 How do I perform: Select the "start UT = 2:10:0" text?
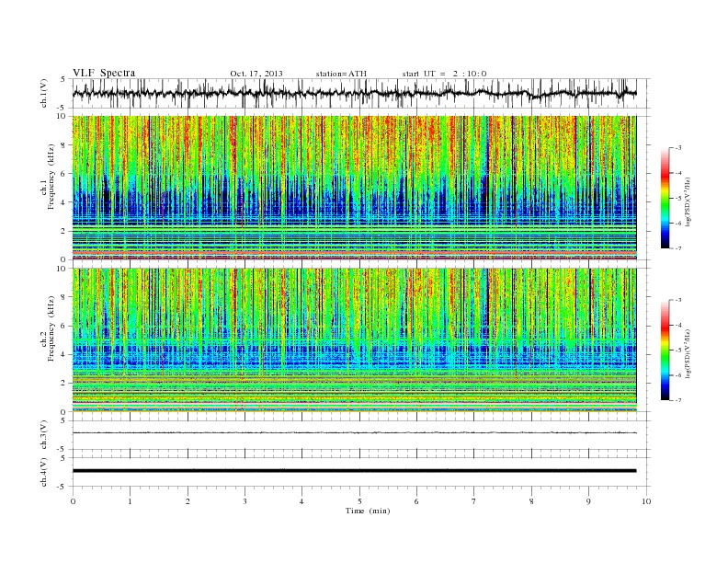444,74
